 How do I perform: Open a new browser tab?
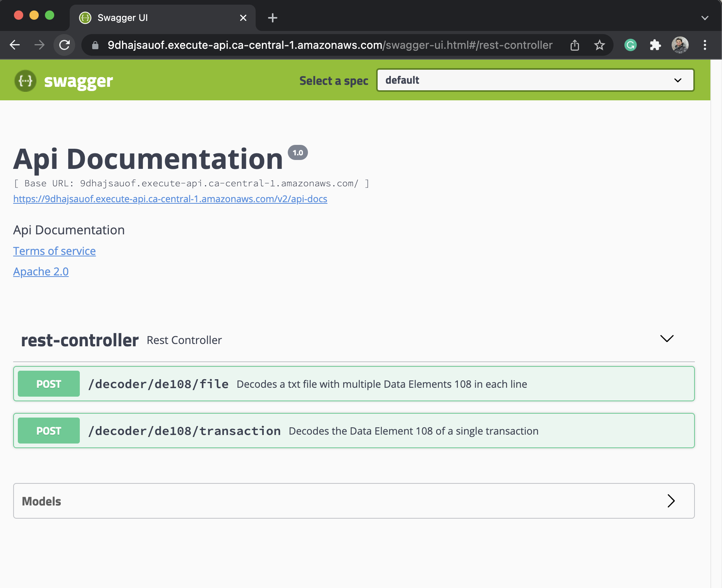click(x=273, y=18)
